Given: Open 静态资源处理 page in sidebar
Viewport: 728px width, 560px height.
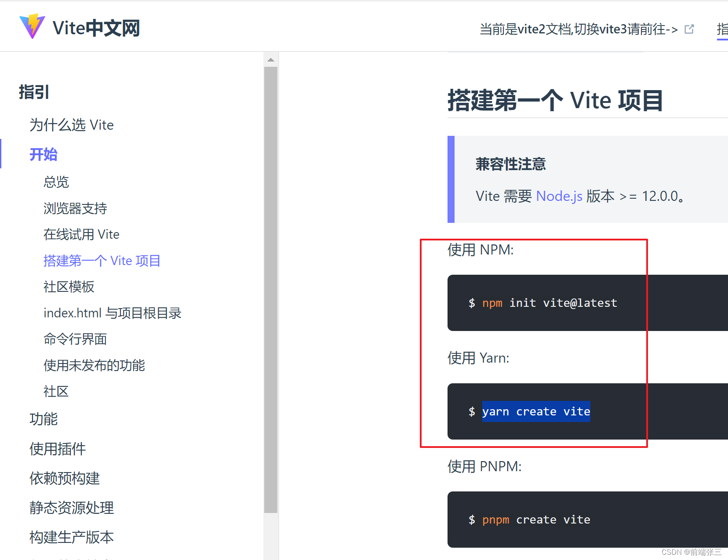Looking at the screenshot, I should coord(72,508).
